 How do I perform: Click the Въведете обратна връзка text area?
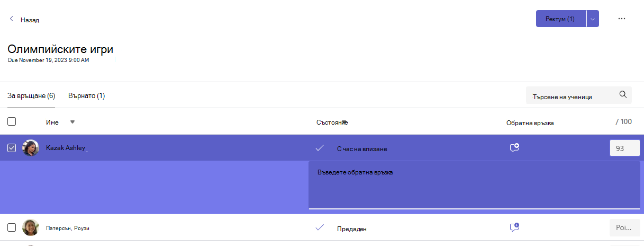coord(474,185)
